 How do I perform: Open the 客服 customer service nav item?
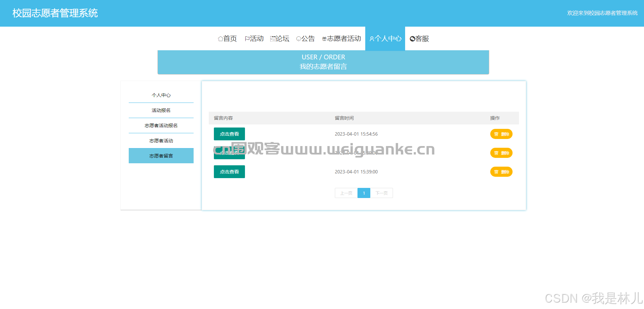click(x=419, y=39)
